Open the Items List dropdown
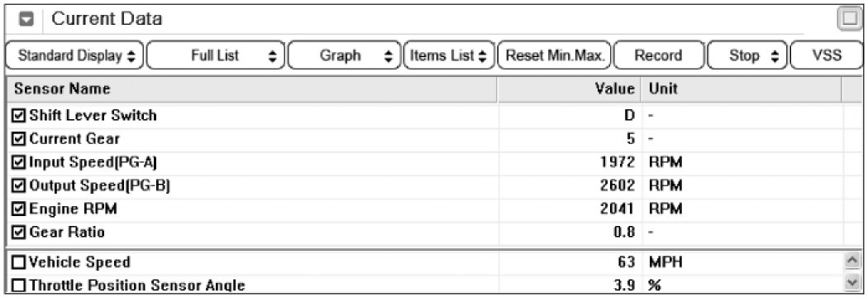Screen dimensions: 868x298 point(448,55)
